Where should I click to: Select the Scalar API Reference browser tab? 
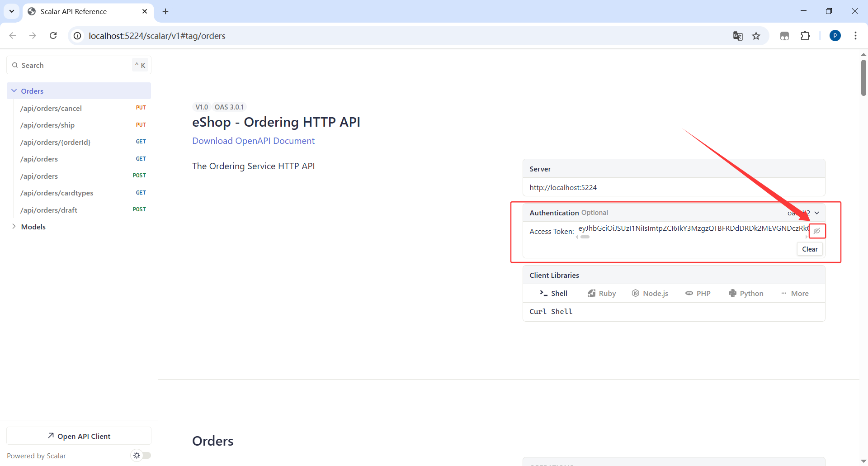[x=88, y=11]
